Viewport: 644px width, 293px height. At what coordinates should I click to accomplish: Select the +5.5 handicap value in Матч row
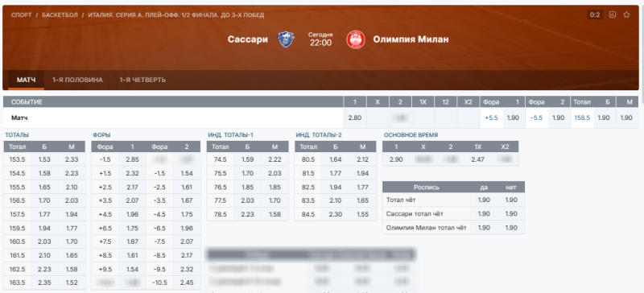pyautogui.click(x=491, y=118)
